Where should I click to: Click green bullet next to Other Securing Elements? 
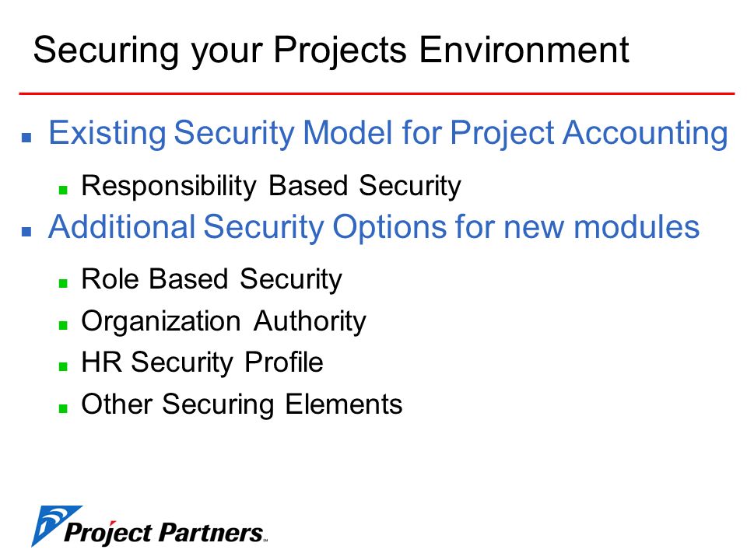pyautogui.click(x=63, y=408)
